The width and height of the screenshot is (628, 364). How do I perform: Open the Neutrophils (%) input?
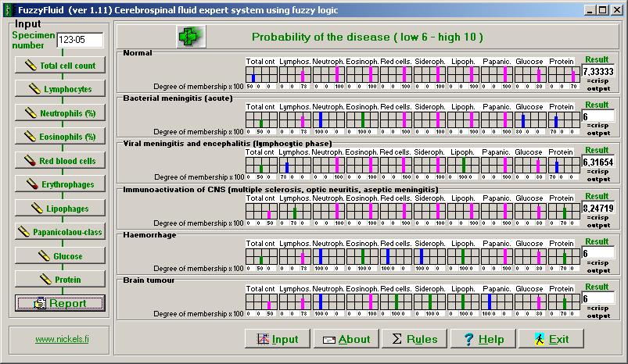(60, 112)
